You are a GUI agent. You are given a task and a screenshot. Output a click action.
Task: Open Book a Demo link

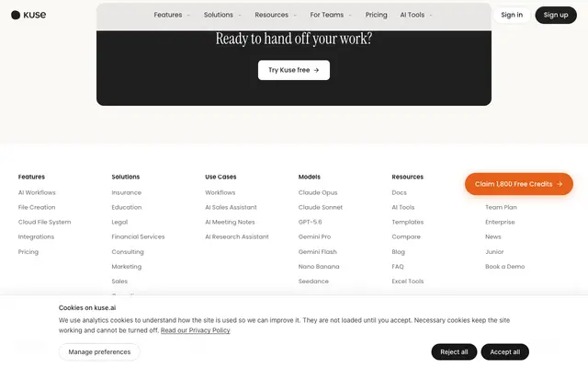tap(504, 267)
